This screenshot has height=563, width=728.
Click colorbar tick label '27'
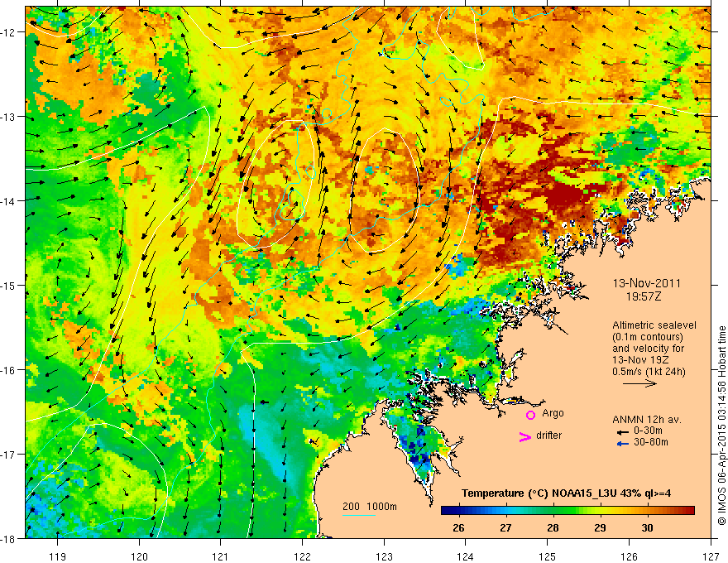click(505, 527)
